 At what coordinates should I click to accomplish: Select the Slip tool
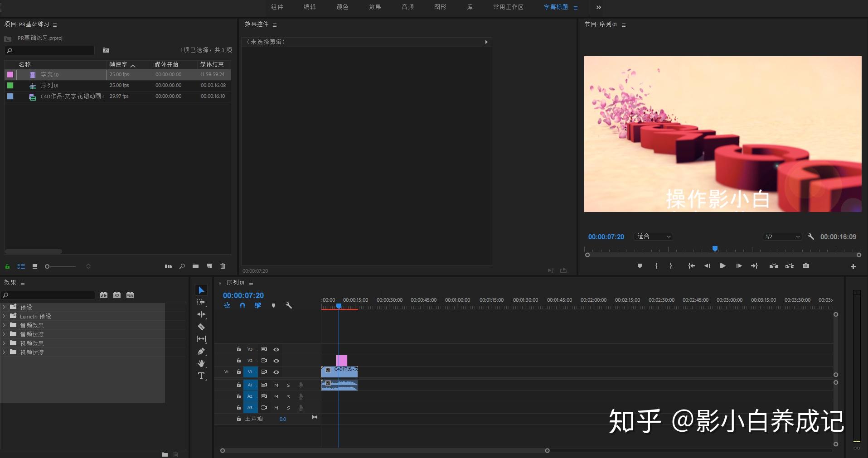(201, 339)
